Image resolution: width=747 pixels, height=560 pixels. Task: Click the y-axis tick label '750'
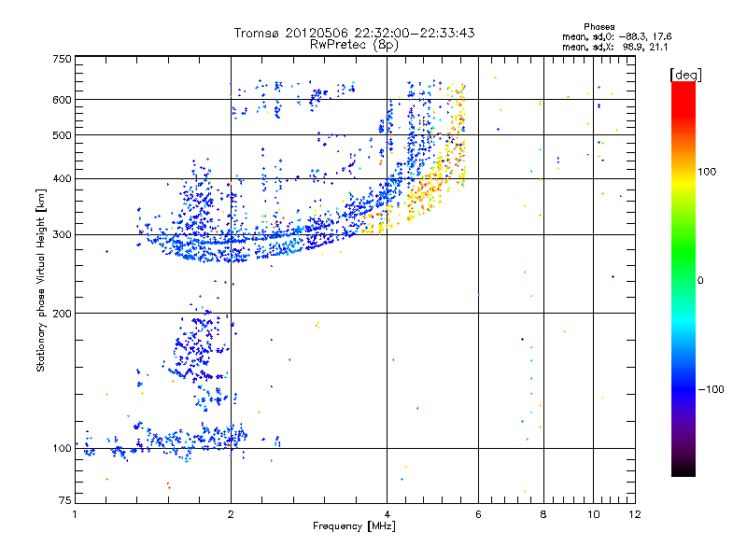[x=63, y=59]
